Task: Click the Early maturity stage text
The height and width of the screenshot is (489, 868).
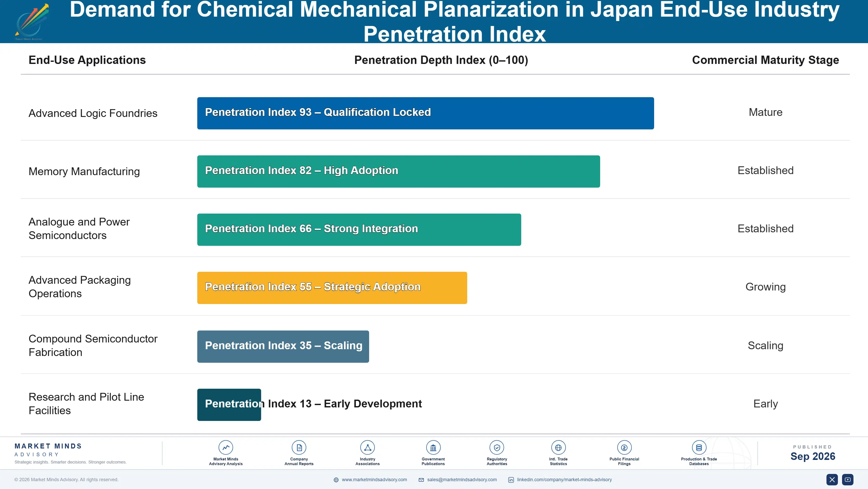Action: 765,404
